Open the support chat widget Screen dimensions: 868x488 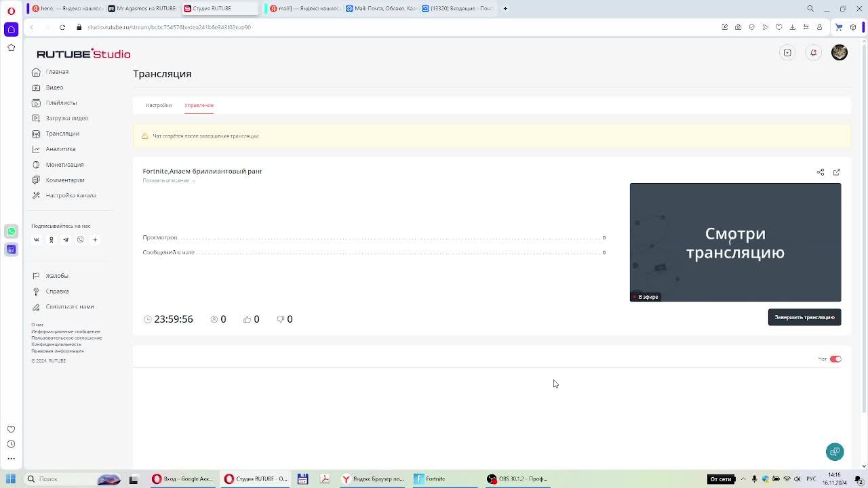pyautogui.click(x=835, y=451)
